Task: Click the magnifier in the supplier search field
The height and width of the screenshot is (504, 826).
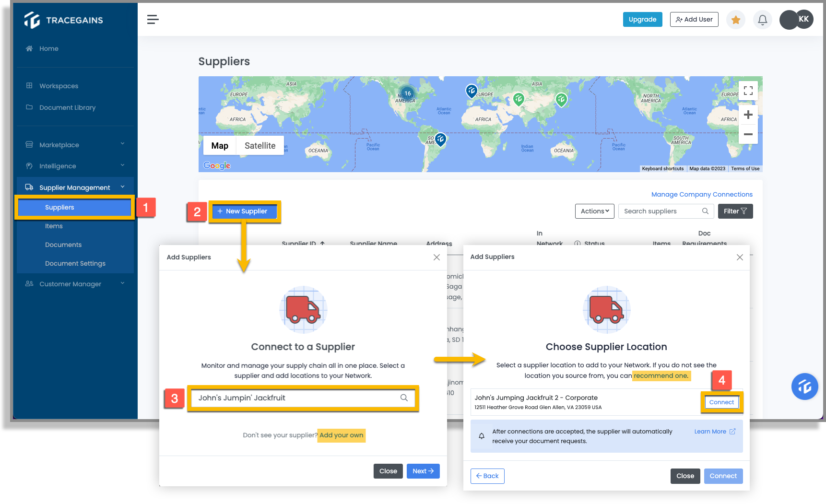Action: click(705, 211)
